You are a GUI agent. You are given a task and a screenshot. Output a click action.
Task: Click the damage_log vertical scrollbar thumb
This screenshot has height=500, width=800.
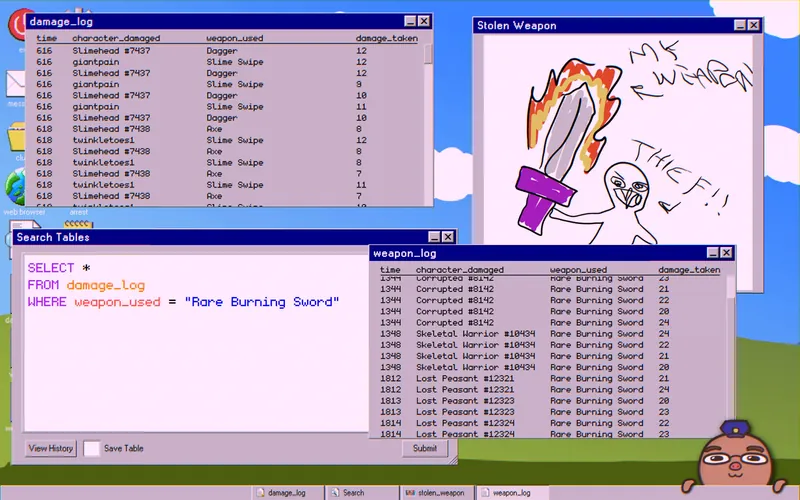(x=428, y=54)
